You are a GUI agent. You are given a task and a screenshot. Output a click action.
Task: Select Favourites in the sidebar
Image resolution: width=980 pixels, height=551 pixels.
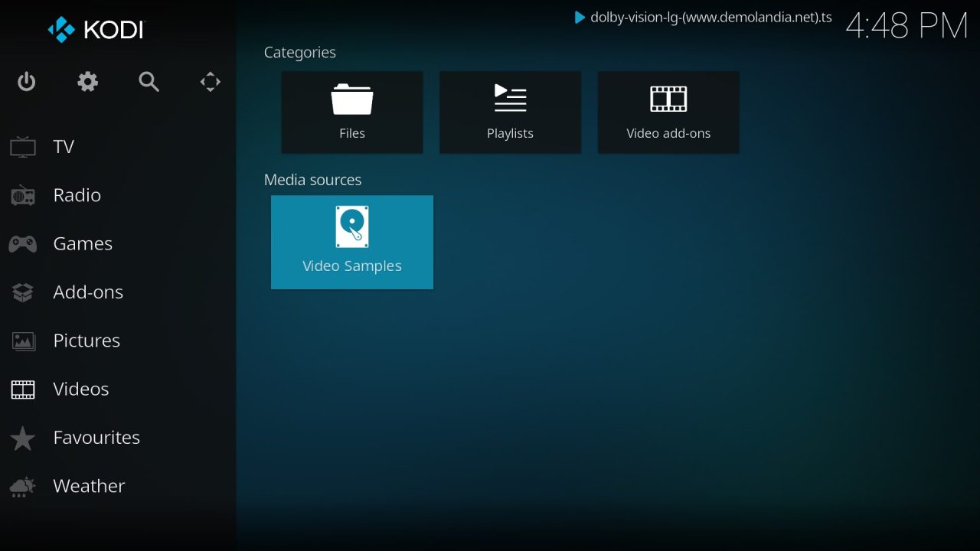click(96, 437)
